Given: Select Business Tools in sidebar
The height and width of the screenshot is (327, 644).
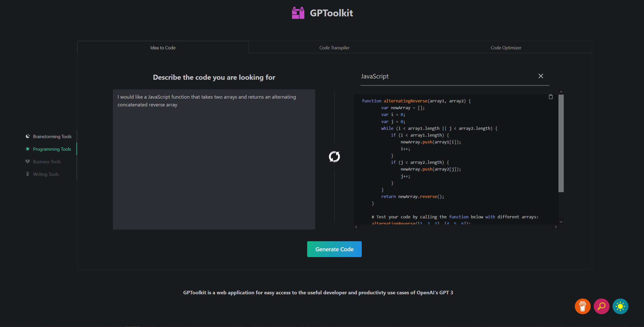Looking at the screenshot, I should pyautogui.click(x=47, y=161).
